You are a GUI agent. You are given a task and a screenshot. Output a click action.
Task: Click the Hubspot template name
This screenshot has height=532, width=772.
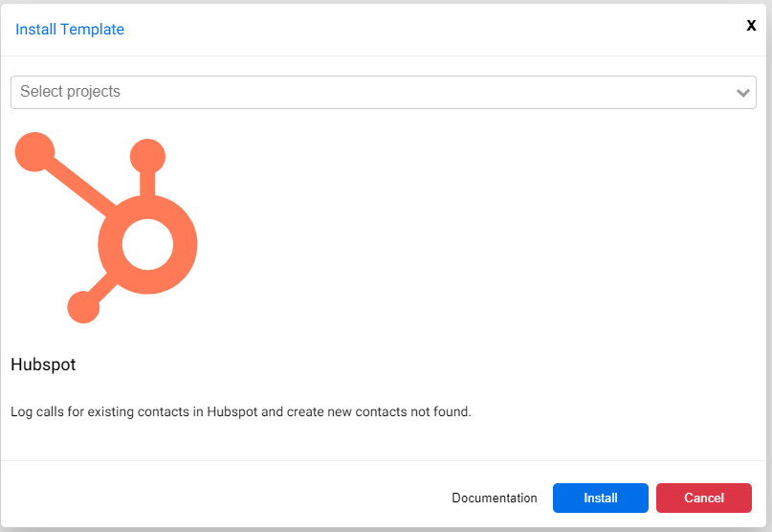[x=43, y=365]
